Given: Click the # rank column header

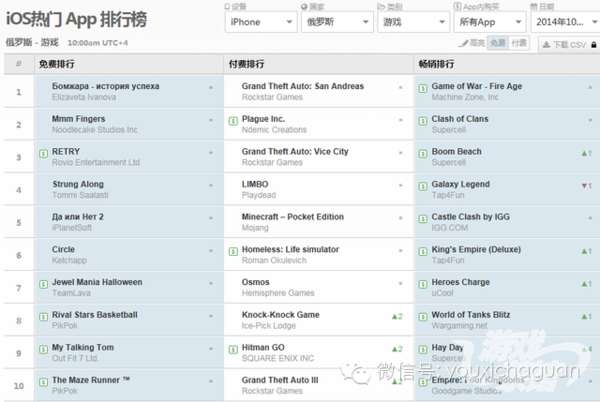Looking at the screenshot, I should (x=18, y=64).
